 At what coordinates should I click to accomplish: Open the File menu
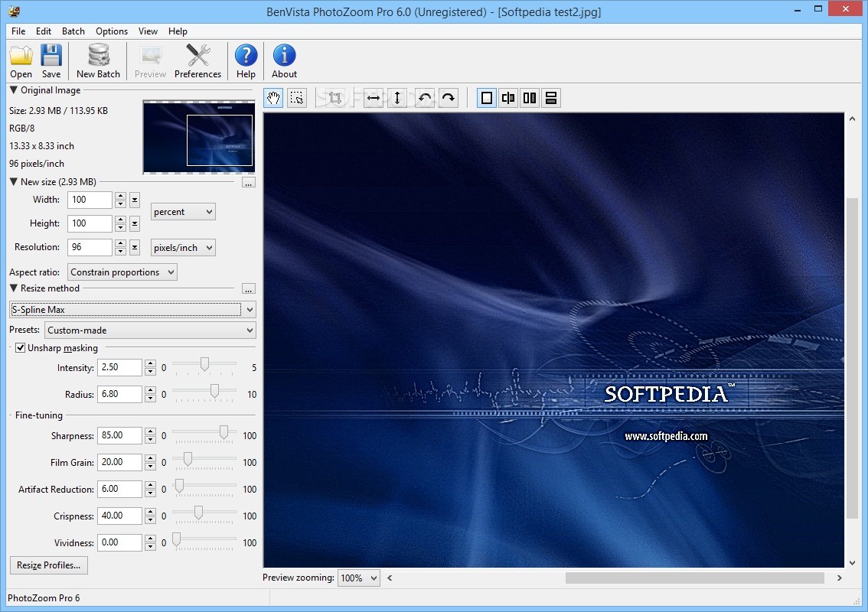point(18,31)
